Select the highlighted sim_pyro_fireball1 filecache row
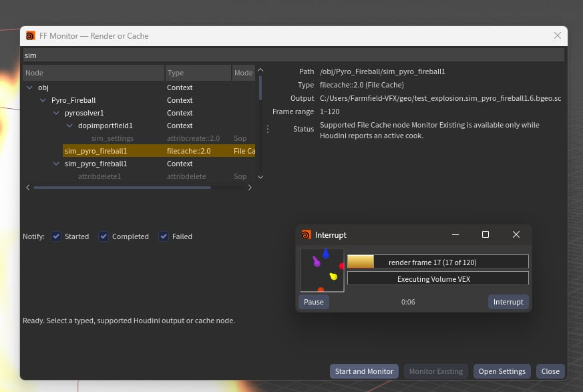 pos(159,151)
